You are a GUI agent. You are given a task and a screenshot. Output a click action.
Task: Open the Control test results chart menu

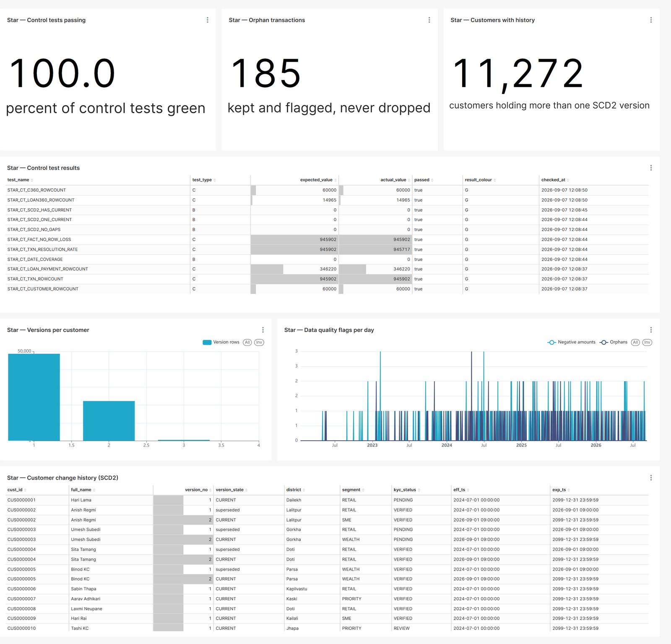point(651,168)
